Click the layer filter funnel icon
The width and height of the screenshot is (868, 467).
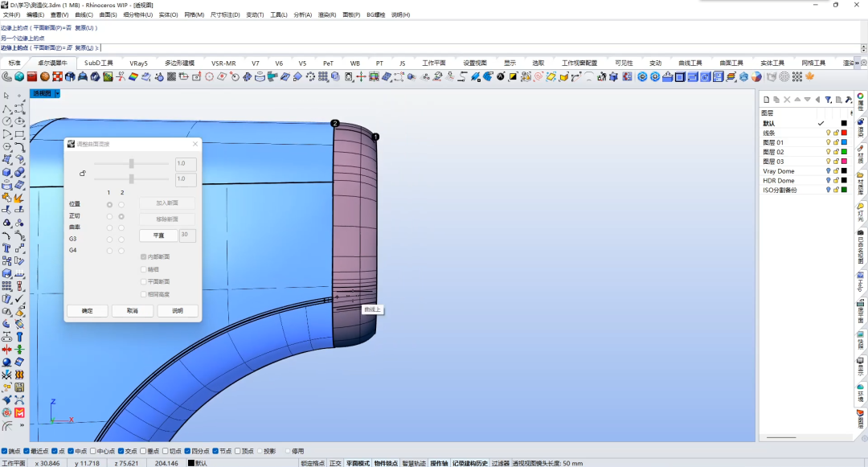point(828,100)
